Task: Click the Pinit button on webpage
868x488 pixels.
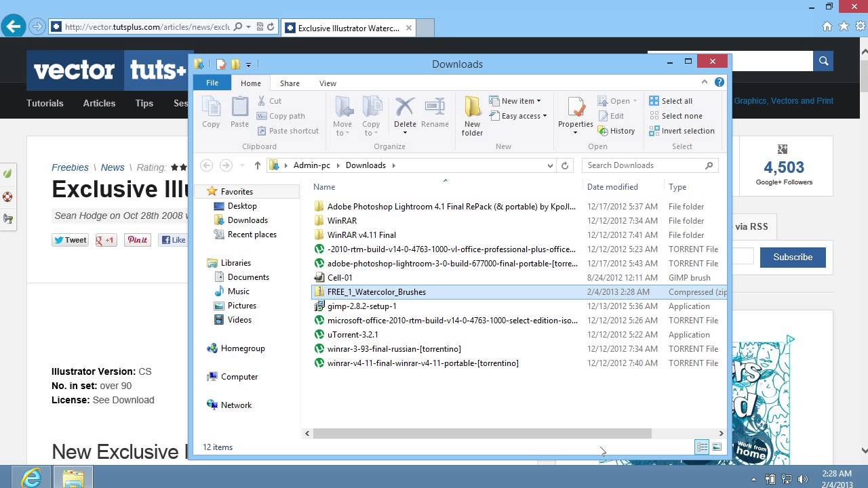Action: 137,240
